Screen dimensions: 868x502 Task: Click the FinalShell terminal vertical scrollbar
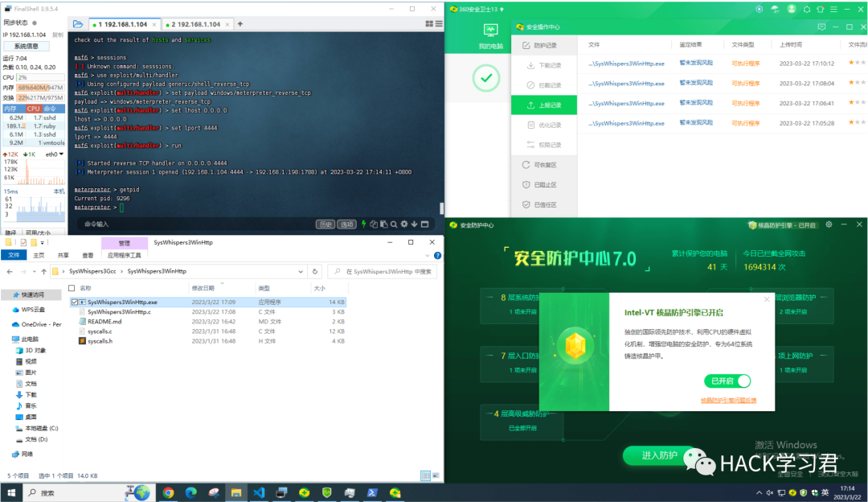coord(441,208)
